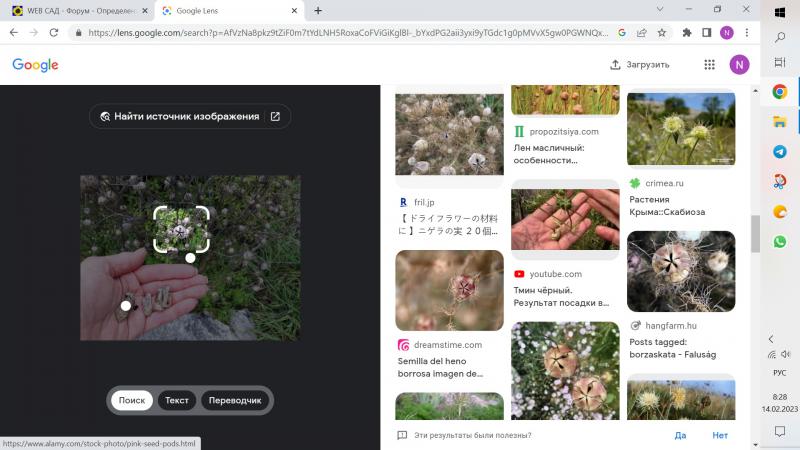Open Chrome three-dot menu
Image resolution: width=800 pixels, height=450 pixels.
point(746,32)
